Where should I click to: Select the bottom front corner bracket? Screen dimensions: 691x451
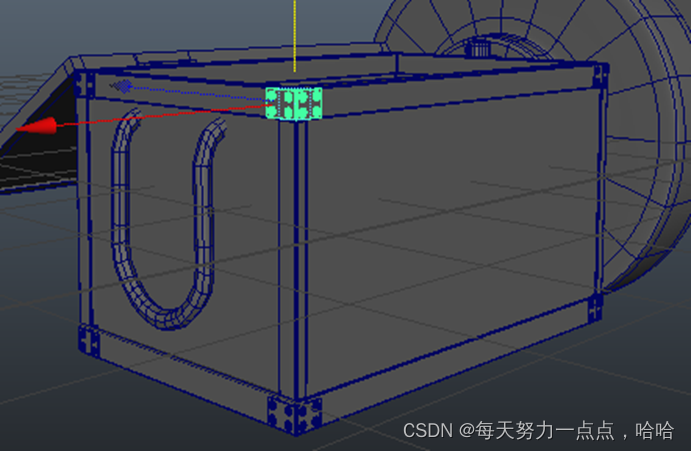pos(294,415)
